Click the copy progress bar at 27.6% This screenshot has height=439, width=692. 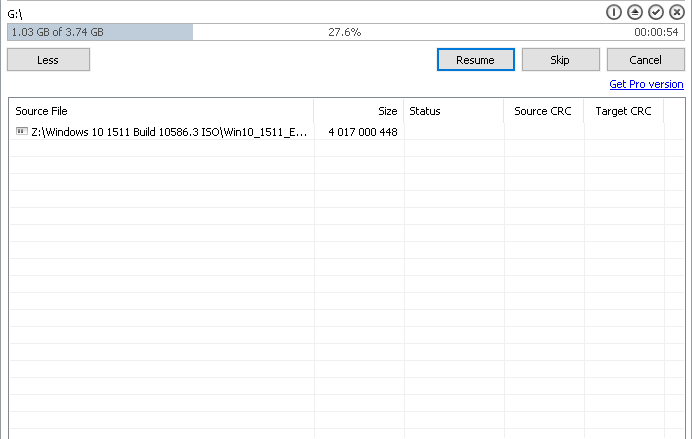[346, 32]
